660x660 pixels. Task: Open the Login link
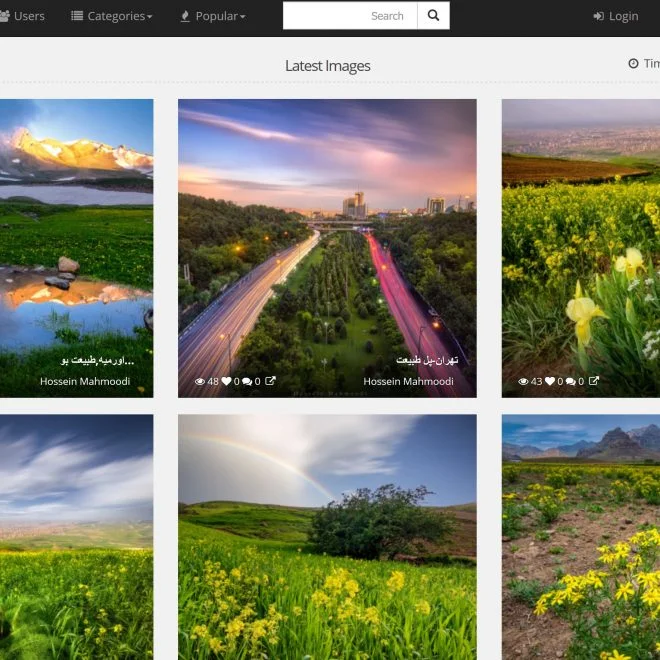pyautogui.click(x=616, y=16)
